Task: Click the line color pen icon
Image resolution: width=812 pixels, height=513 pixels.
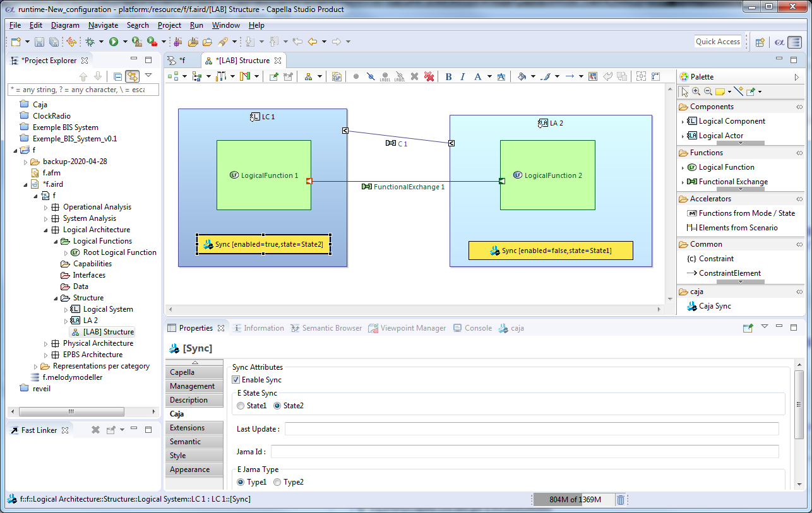Action: [x=546, y=76]
